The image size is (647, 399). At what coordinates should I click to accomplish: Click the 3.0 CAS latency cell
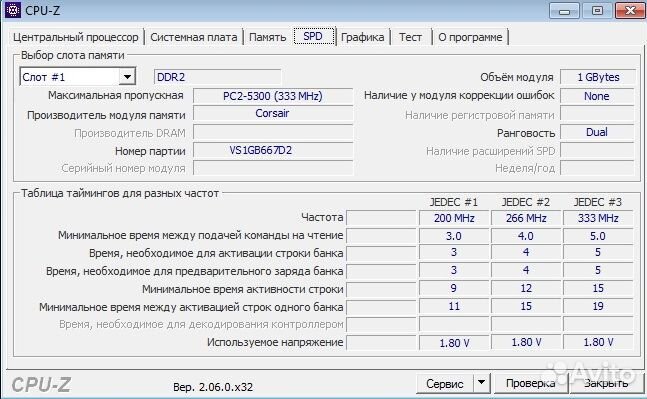click(x=454, y=236)
